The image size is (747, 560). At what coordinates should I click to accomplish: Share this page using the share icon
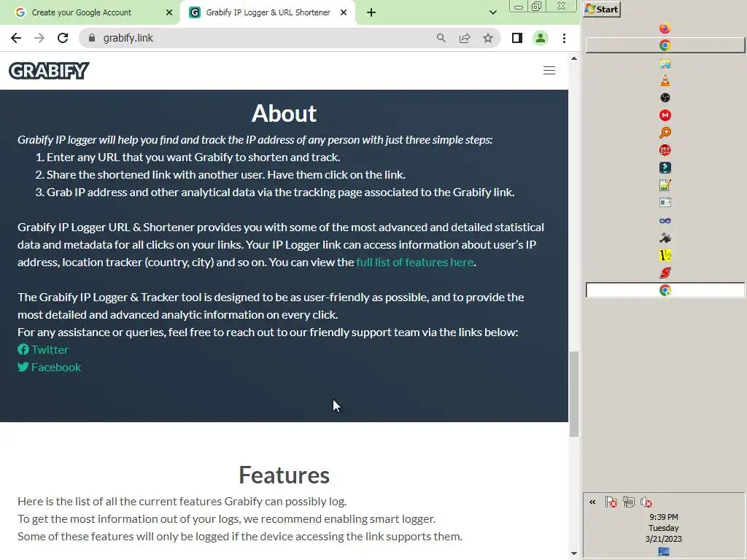(465, 38)
